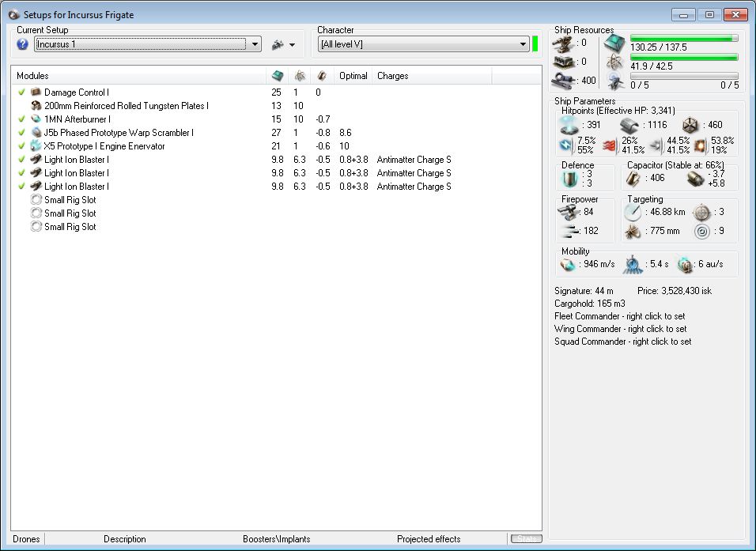Click the ship browser icon beside setup dropdown
Image resolution: width=756 pixels, height=551 pixels.
tap(278, 45)
